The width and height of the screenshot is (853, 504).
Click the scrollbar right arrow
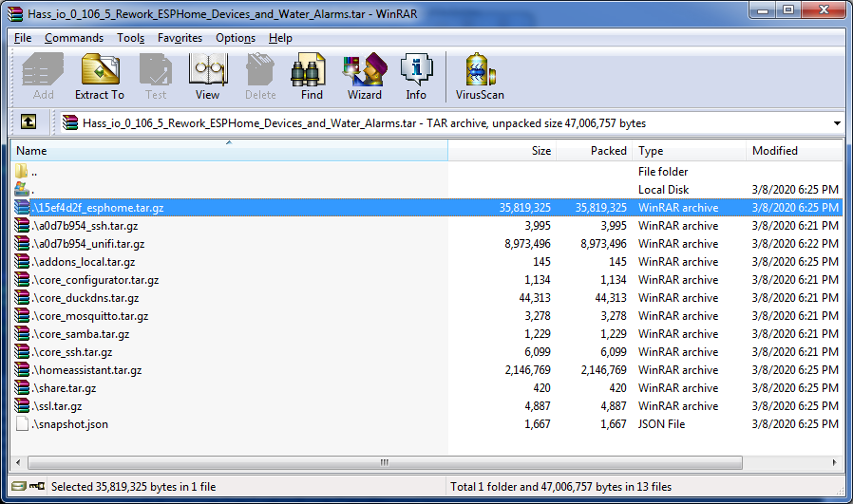pyautogui.click(x=835, y=462)
